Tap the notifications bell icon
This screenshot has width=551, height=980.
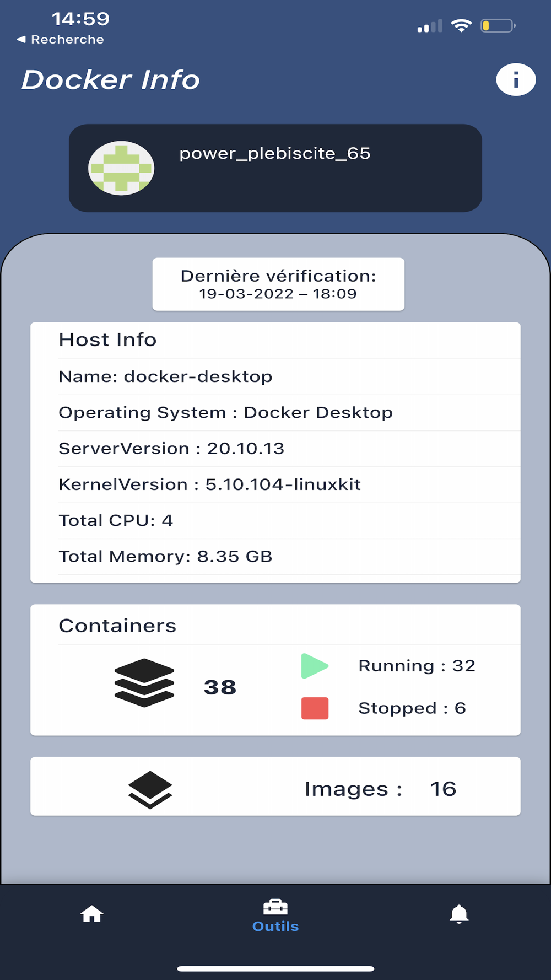(x=459, y=914)
